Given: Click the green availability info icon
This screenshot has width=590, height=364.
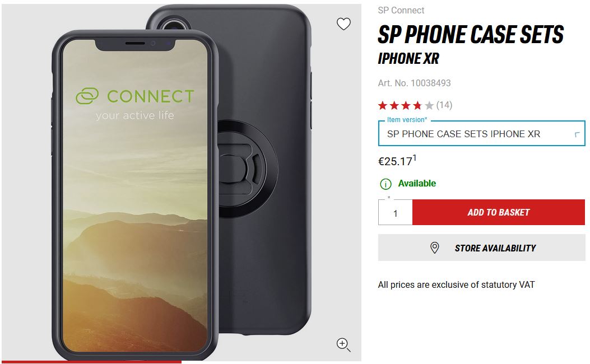Looking at the screenshot, I should [x=385, y=184].
